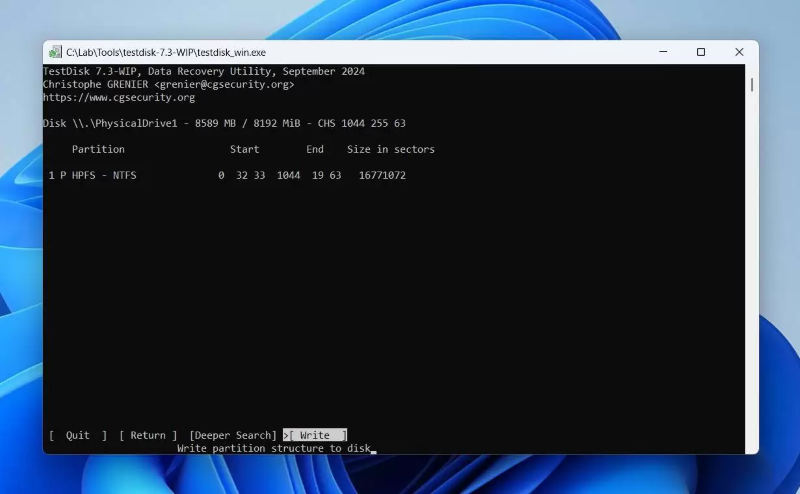
Task: Click the TestDisk app icon in title bar
Action: [x=55, y=52]
